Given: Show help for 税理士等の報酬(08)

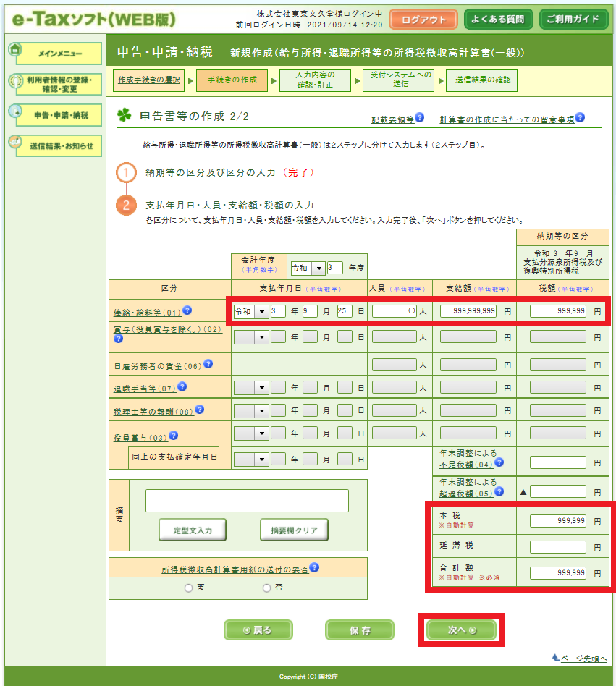Looking at the screenshot, I should coord(200,410).
